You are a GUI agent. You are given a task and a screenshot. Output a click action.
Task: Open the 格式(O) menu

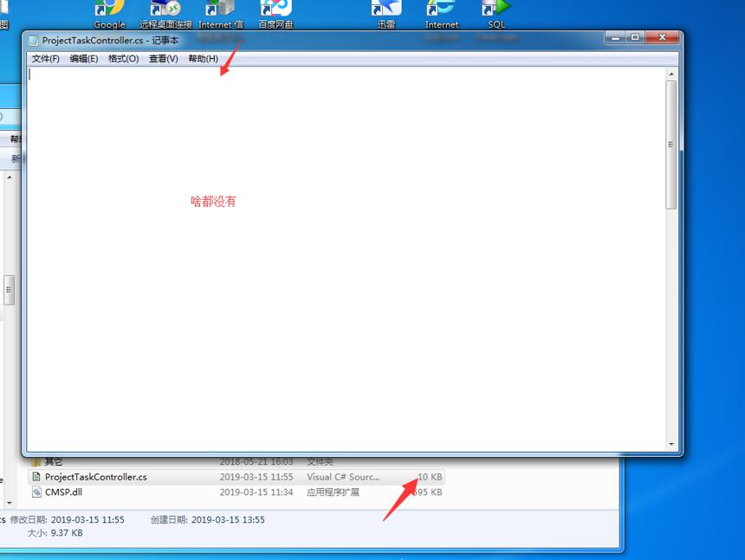[124, 59]
